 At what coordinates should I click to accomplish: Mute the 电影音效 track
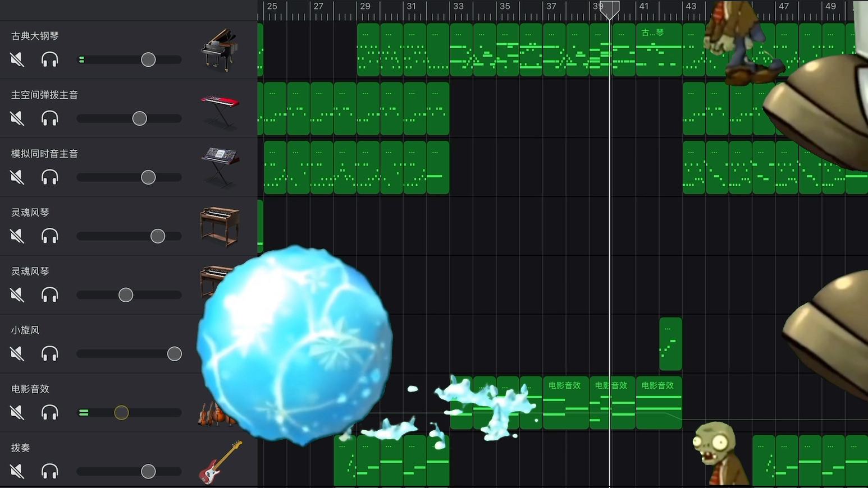point(17,413)
